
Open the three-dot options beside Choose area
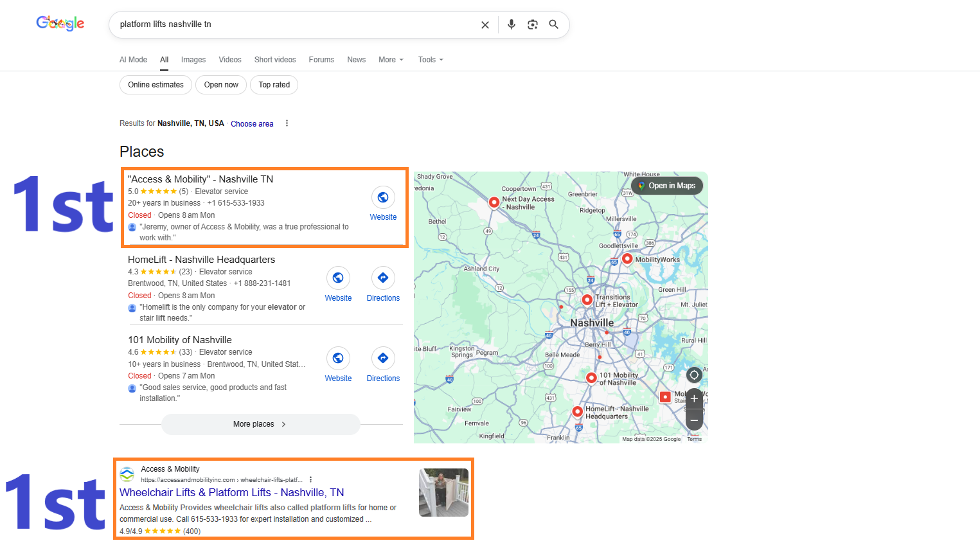(287, 123)
